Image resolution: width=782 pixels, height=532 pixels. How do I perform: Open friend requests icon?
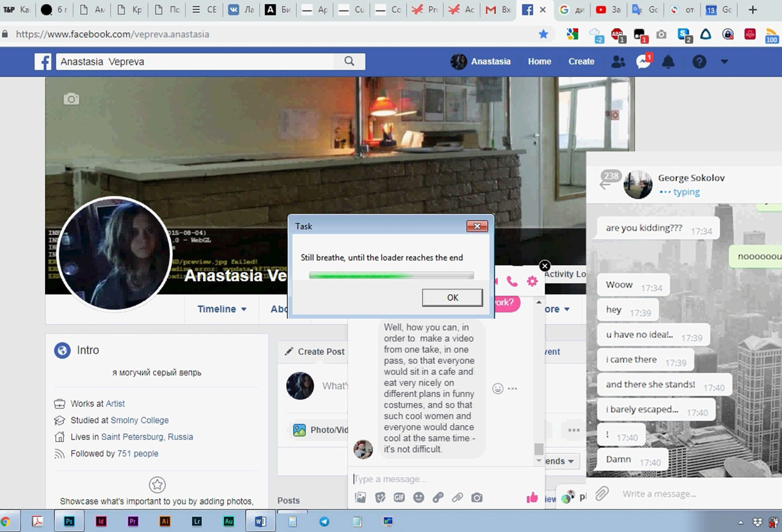[618, 62]
